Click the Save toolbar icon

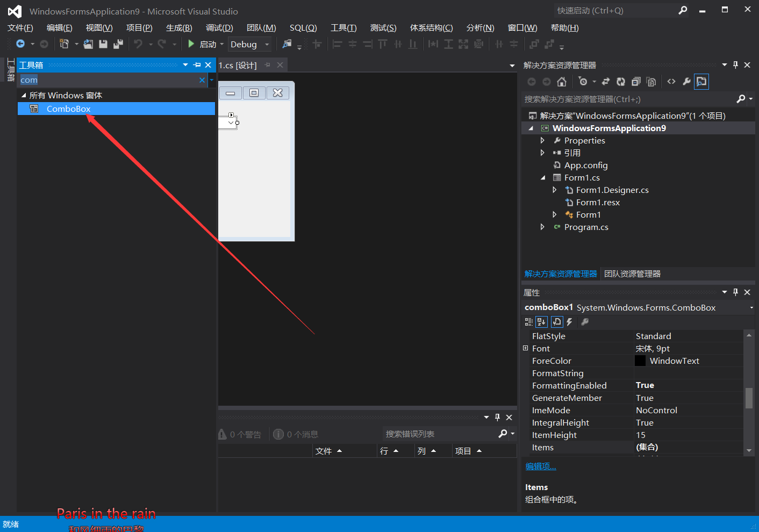point(103,44)
